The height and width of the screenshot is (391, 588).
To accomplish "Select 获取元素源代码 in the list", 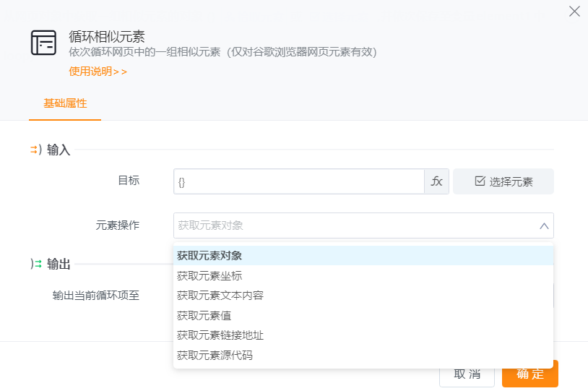I will (x=215, y=356).
